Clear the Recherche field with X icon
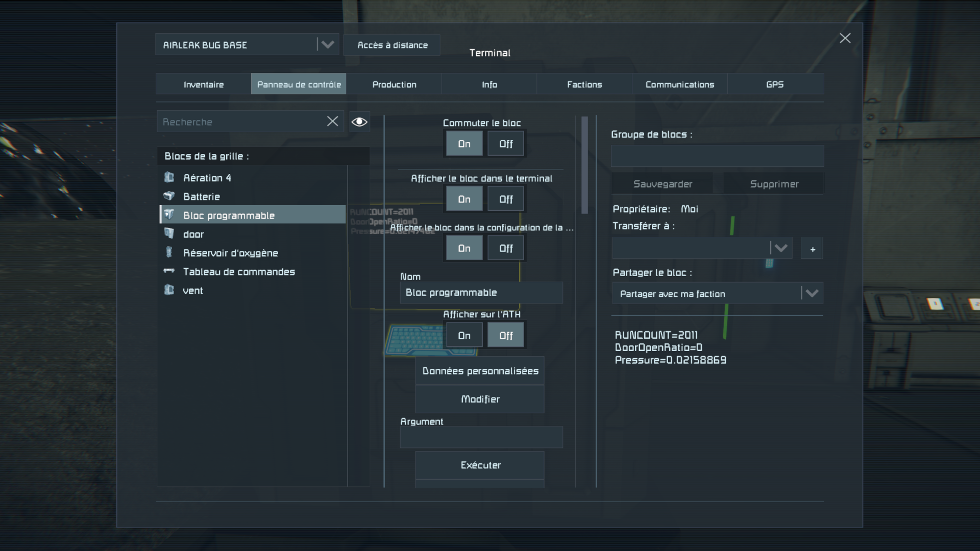The height and width of the screenshot is (551, 980). click(x=332, y=121)
